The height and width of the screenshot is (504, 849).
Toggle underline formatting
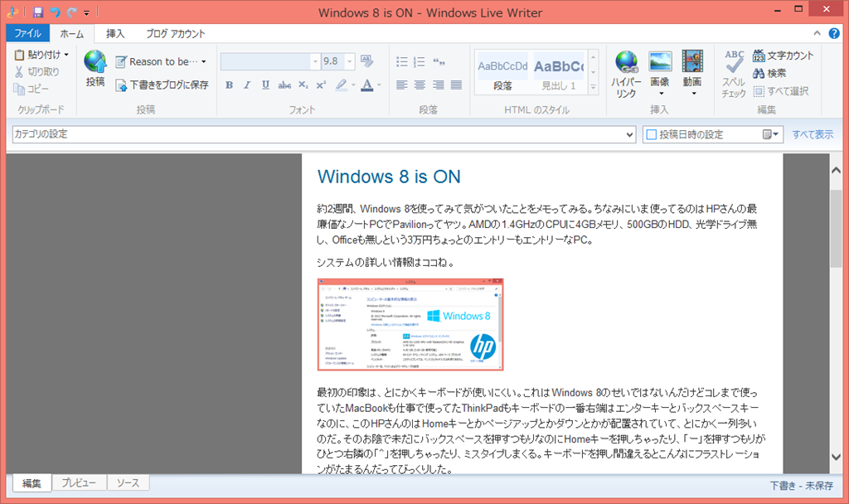[x=265, y=85]
